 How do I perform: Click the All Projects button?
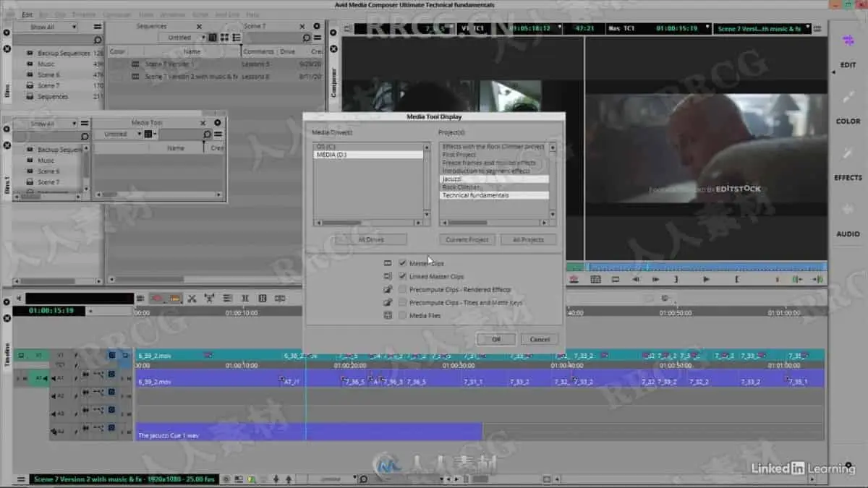point(528,239)
